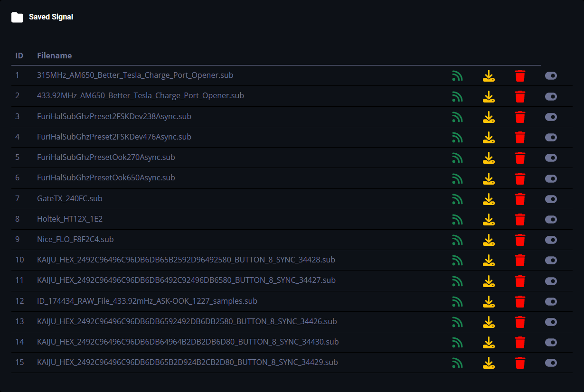Click the Filename column header
This screenshot has width=584, height=392.
(x=55, y=56)
